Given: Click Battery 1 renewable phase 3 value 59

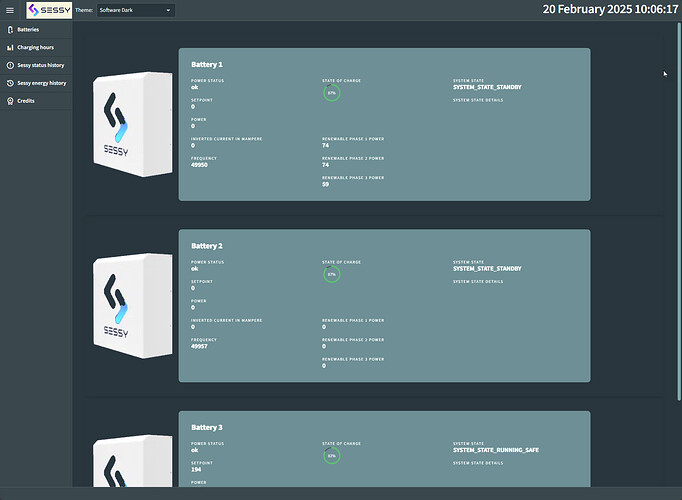Looking at the screenshot, I should [x=325, y=184].
